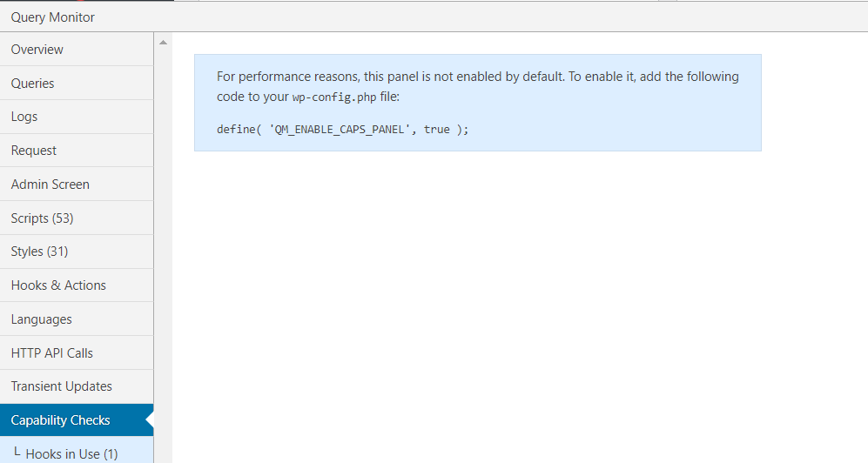Open the Queries panel
The height and width of the screenshot is (463, 868).
77,83
